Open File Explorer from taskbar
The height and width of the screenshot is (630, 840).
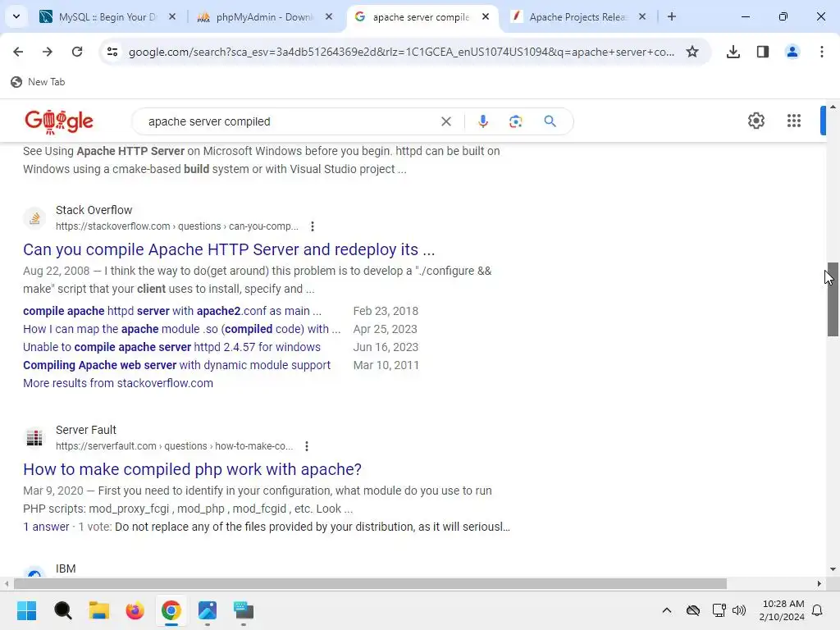(99, 610)
